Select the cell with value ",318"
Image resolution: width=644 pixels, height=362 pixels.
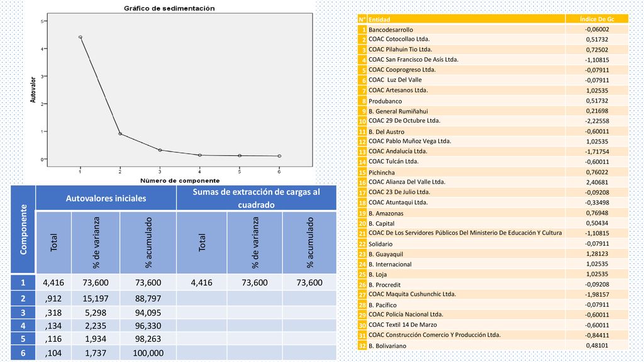click(54, 313)
